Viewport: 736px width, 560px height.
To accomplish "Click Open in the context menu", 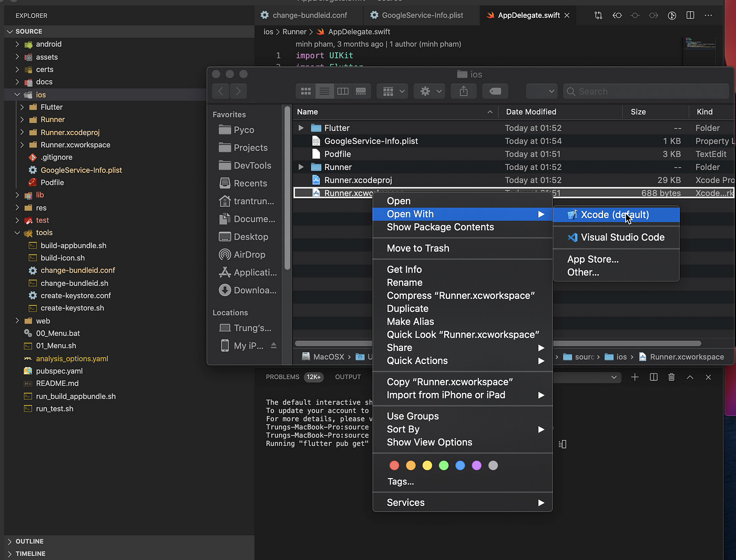I will [462, 201].
